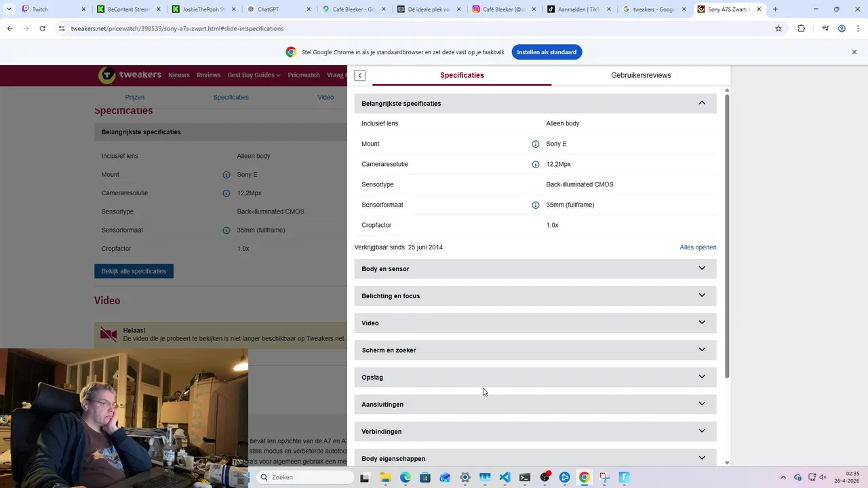Click the Chrome icon in the taskbar
The height and width of the screenshot is (488, 868).
[x=584, y=477]
